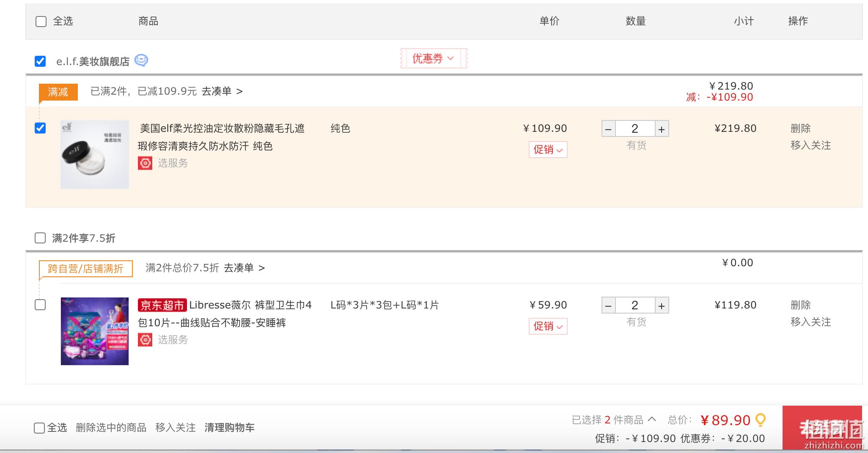This screenshot has height=453, width=868.
Task: Increase elf powder quantity with plus
Action: point(662,129)
